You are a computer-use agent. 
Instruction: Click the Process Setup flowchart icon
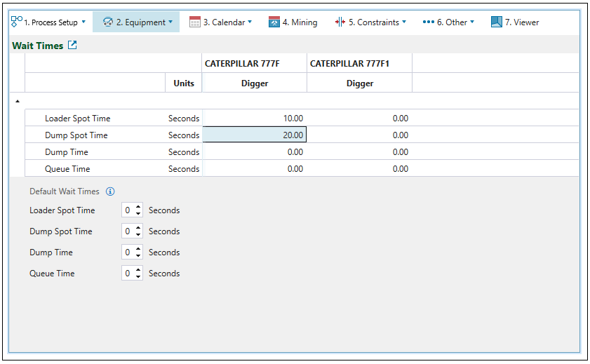click(17, 22)
